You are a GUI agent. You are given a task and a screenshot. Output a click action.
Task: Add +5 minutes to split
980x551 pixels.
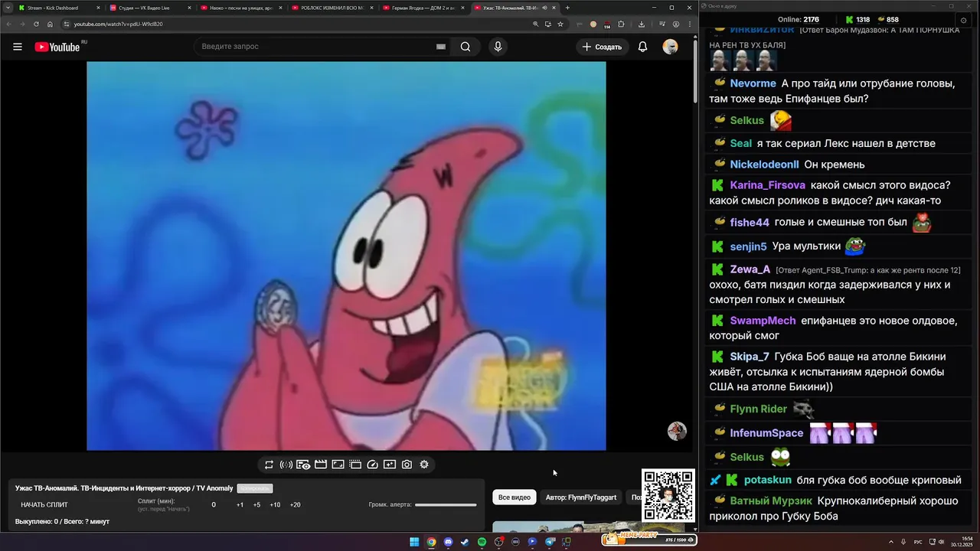point(256,505)
